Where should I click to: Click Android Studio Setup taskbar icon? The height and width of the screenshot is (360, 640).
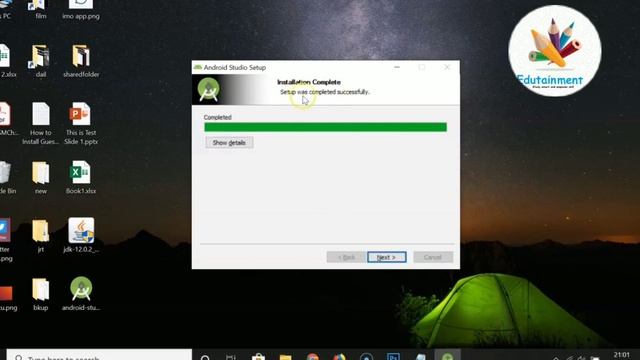point(447,355)
